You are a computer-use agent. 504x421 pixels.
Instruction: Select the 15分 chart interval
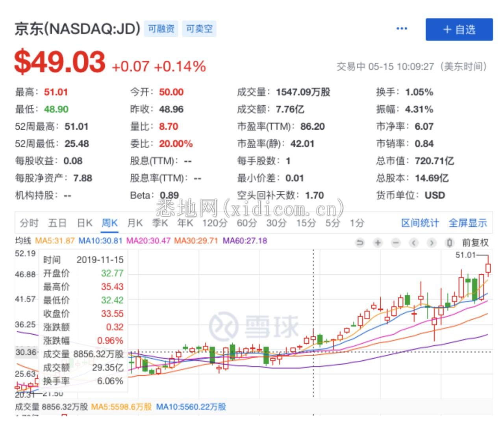click(306, 223)
